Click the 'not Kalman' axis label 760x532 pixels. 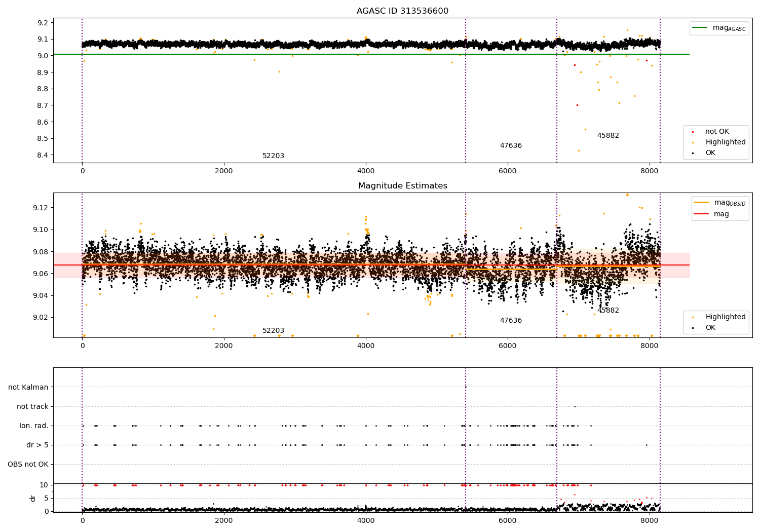[28, 388]
